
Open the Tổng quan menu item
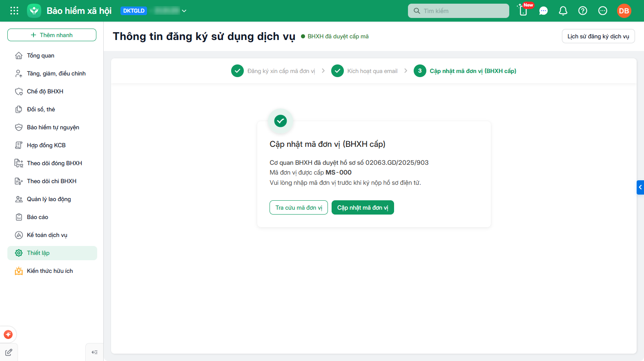click(52, 55)
